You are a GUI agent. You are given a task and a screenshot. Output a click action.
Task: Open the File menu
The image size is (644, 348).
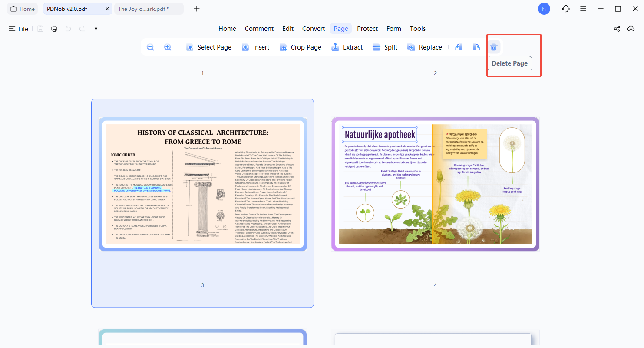(x=19, y=29)
